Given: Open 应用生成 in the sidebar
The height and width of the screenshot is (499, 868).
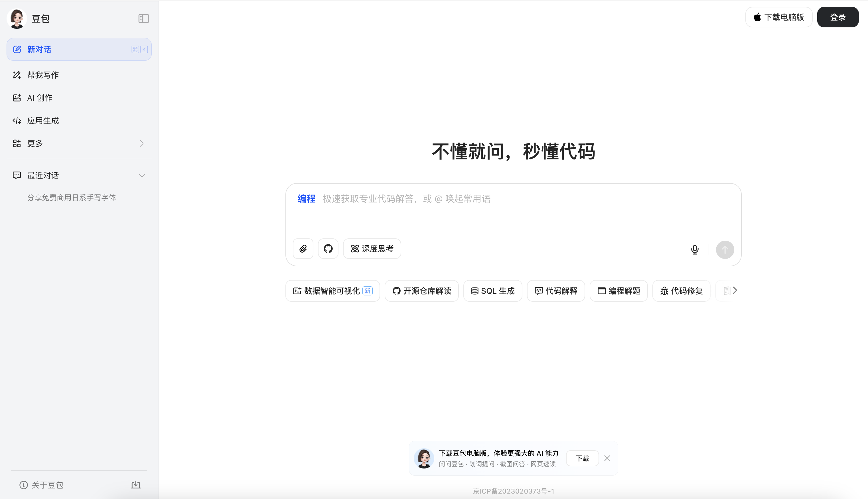Looking at the screenshot, I should [43, 120].
